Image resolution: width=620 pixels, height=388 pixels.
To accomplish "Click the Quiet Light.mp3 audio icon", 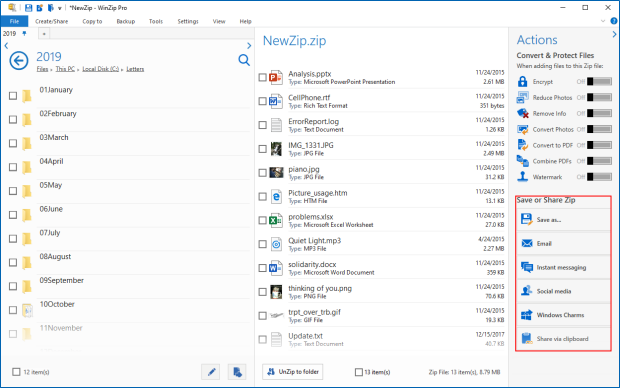I will (x=276, y=244).
